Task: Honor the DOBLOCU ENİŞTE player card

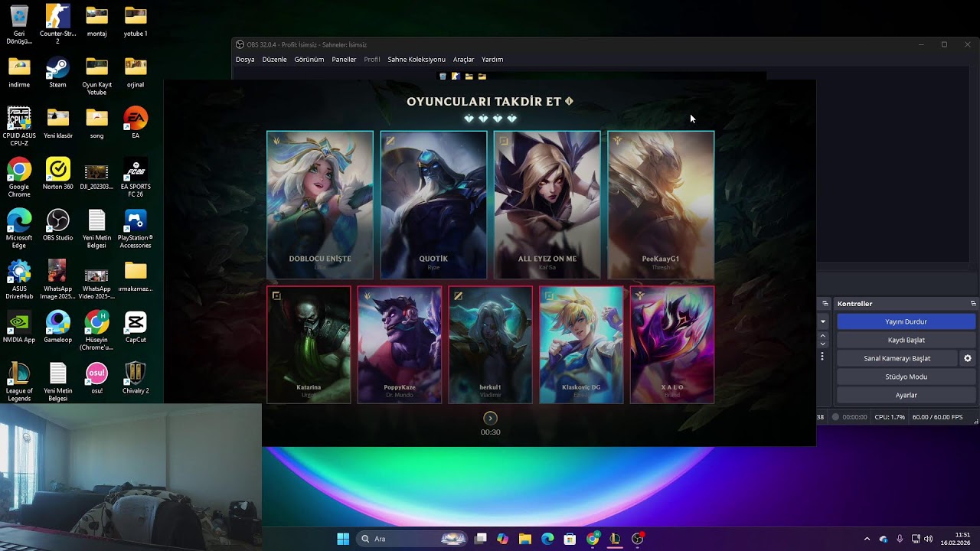Action: pos(320,205)
